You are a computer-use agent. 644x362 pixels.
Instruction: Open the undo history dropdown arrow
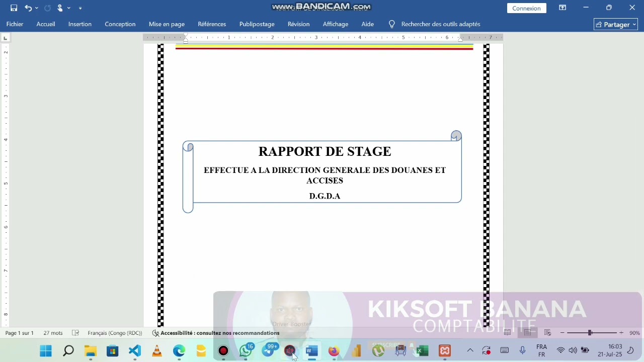pos(37,8)
